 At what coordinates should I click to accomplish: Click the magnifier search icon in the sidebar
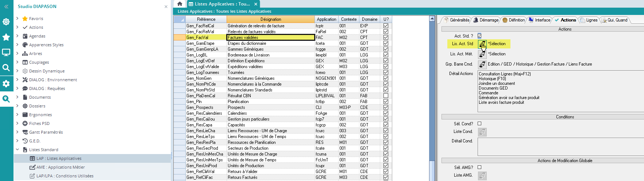(x=6, y=68)
